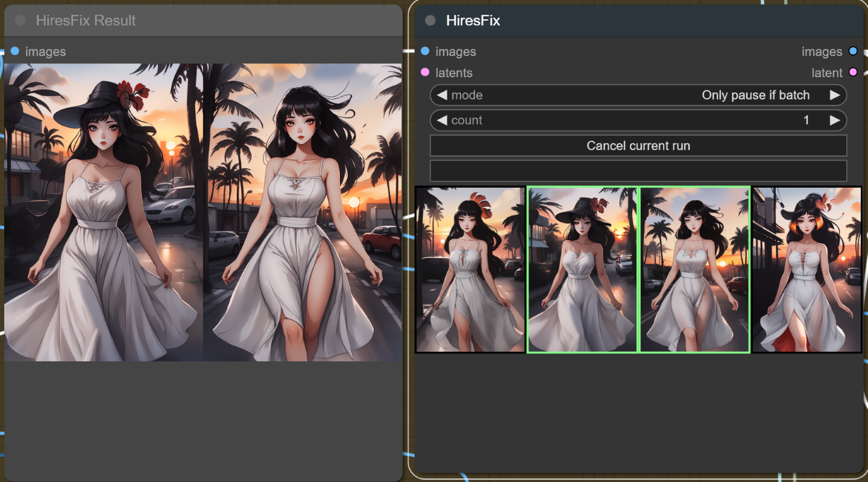The image size is (868, 482).
Task: Click the left result image with the black hat
Action: coord(104,212)
